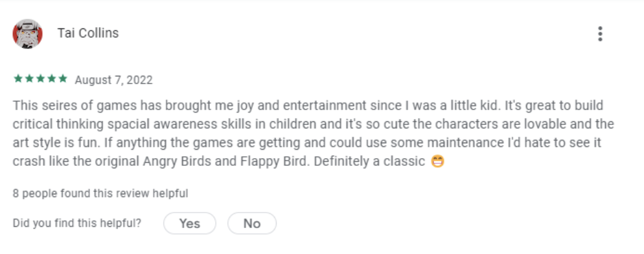Click the line beginning 'art style is fun'
Image resolution: width=644 pixels, height=254 pixels.
click(307, 143)
